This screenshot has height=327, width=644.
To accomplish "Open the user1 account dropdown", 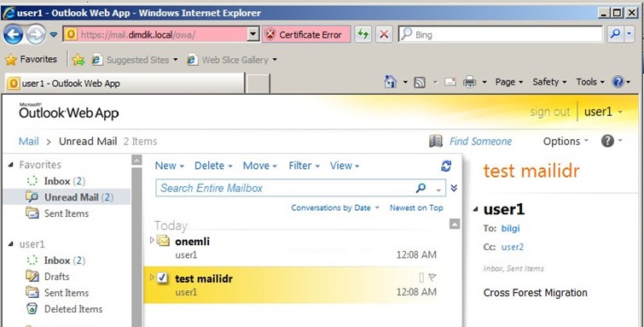I will tap(602, 112).
